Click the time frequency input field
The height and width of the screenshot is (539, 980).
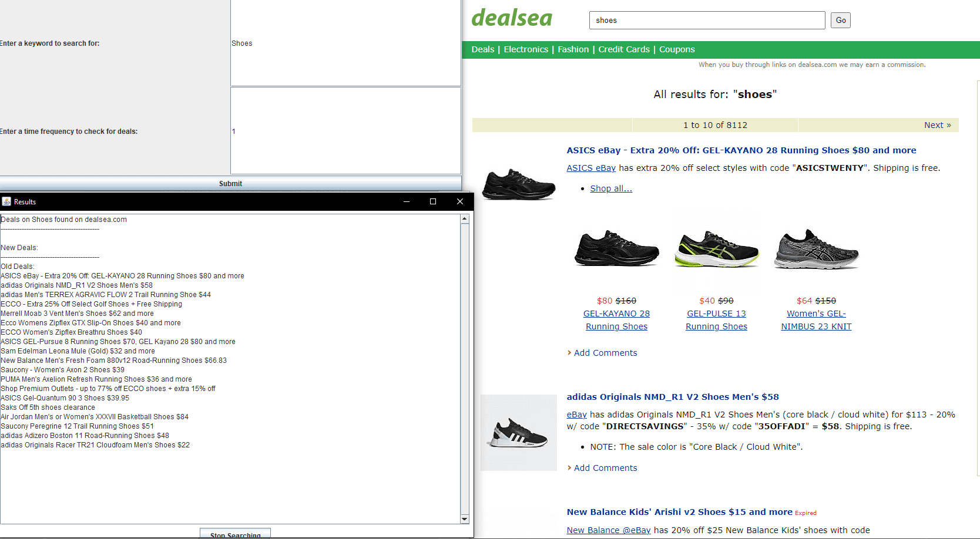click(345, 131)
